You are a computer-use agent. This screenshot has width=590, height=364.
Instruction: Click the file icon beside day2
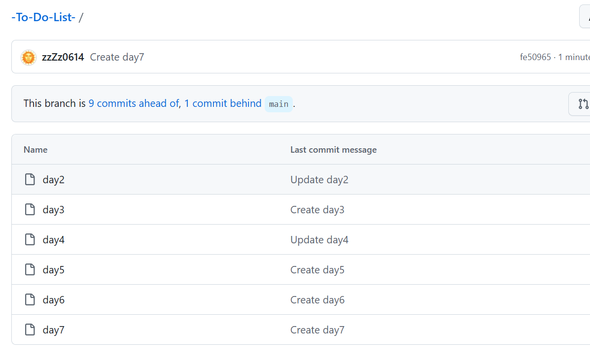(x=30, y=179)
